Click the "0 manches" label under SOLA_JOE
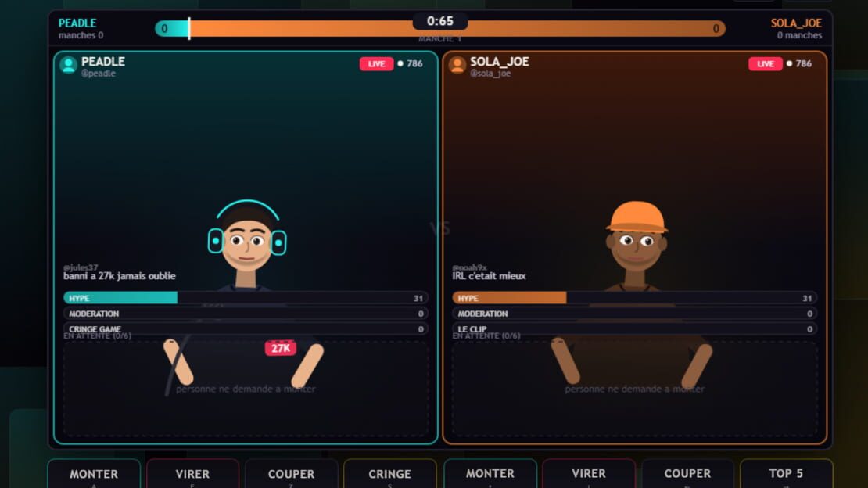Viewport: 868px width, 488px height. [799, 35]
